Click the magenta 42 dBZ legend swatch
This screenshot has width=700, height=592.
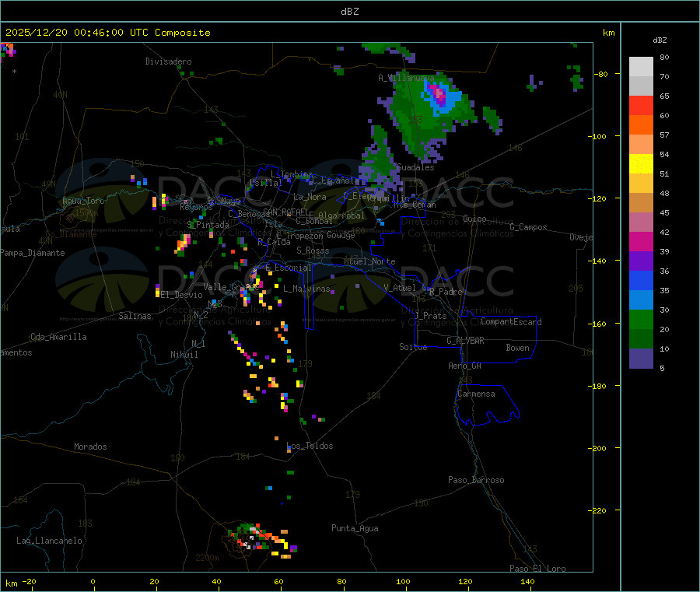641,241
